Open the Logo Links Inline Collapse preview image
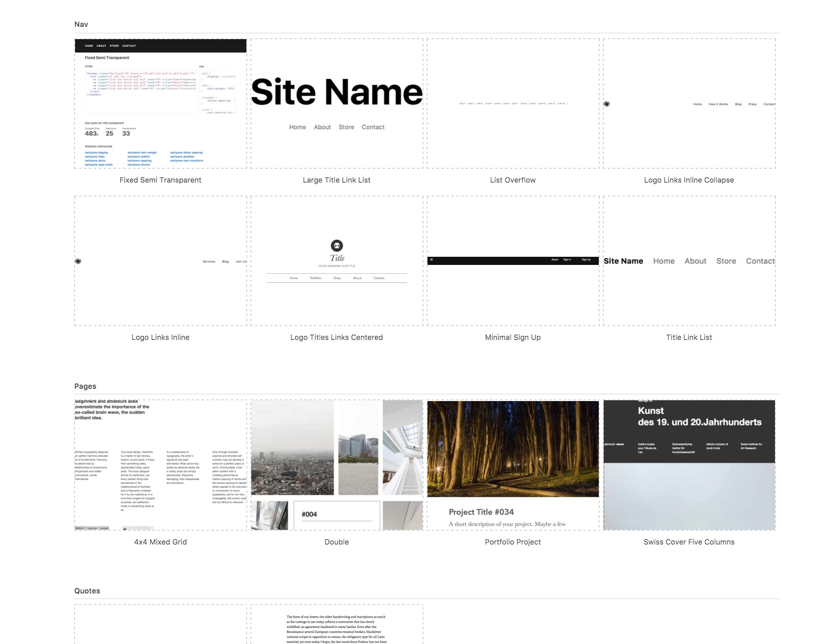This screenshot has width=837, height=644. coord(689,104)
